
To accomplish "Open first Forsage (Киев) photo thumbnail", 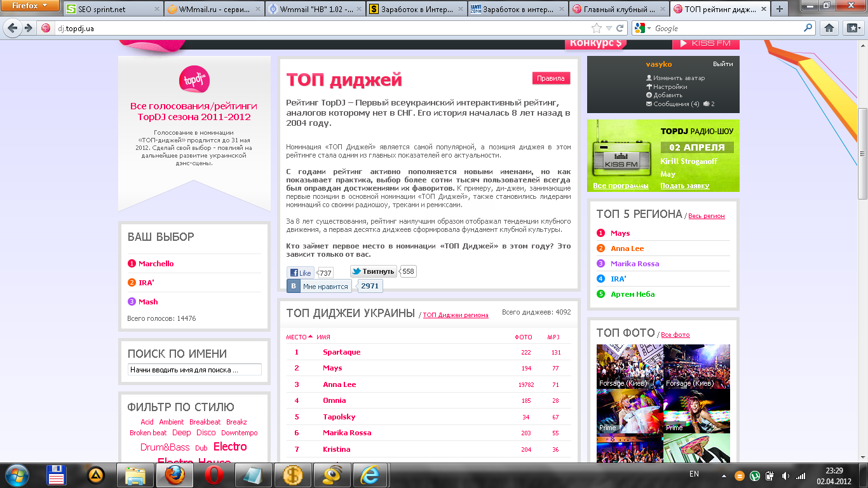I will tap(630, 367).
